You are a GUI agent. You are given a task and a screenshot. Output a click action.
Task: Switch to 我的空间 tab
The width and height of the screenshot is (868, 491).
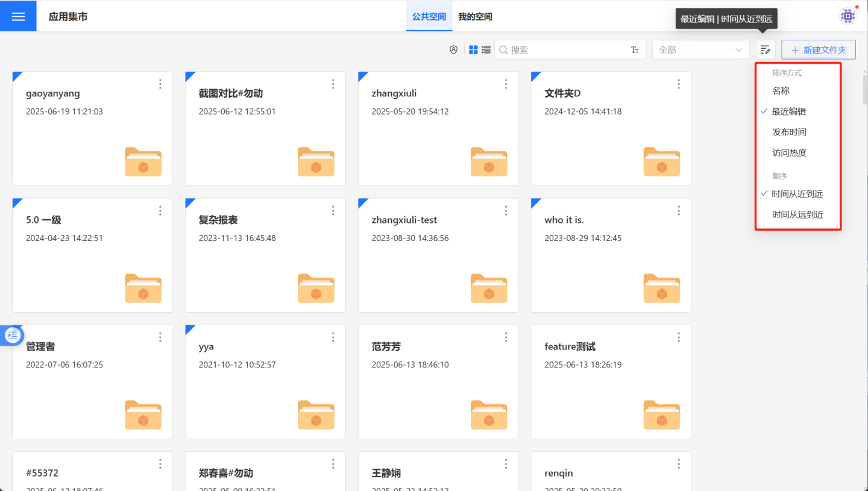pyautogui.click(x=475, y=17)
